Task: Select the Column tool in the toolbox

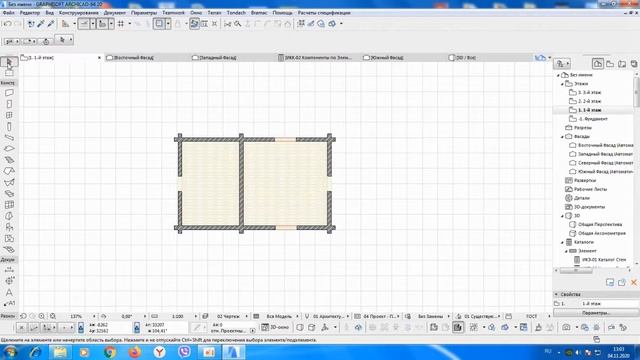Action: pyautogui.click(x=9, y=127)
